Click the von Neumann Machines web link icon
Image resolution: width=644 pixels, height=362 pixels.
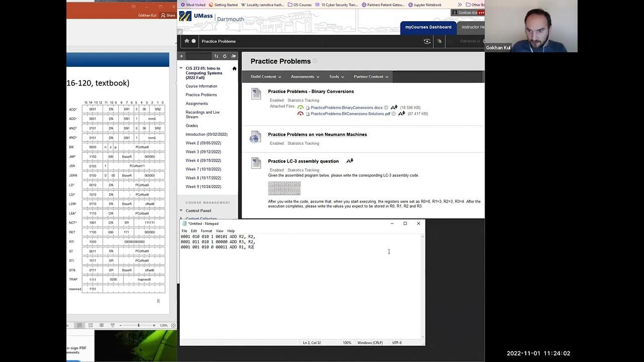(256, 138)
